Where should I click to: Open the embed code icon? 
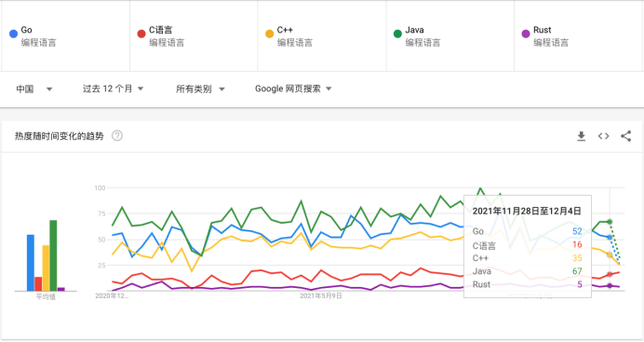(603, 136)
